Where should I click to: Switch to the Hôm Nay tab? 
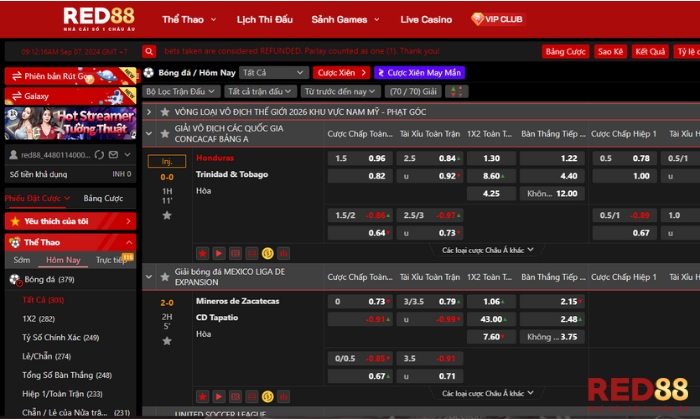[63, 260]
